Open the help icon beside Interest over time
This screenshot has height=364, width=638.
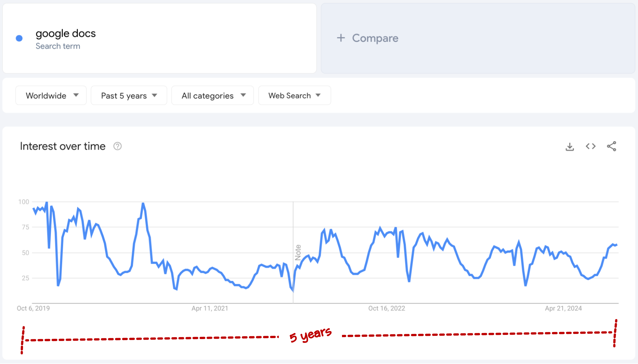(x=117, y=146)
